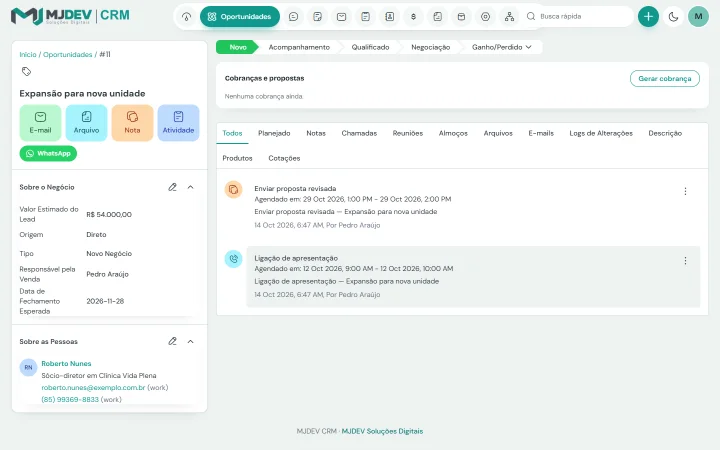720x450 pixels.
Task: Switch to the Planejado tab
Action: click(274, 133)
